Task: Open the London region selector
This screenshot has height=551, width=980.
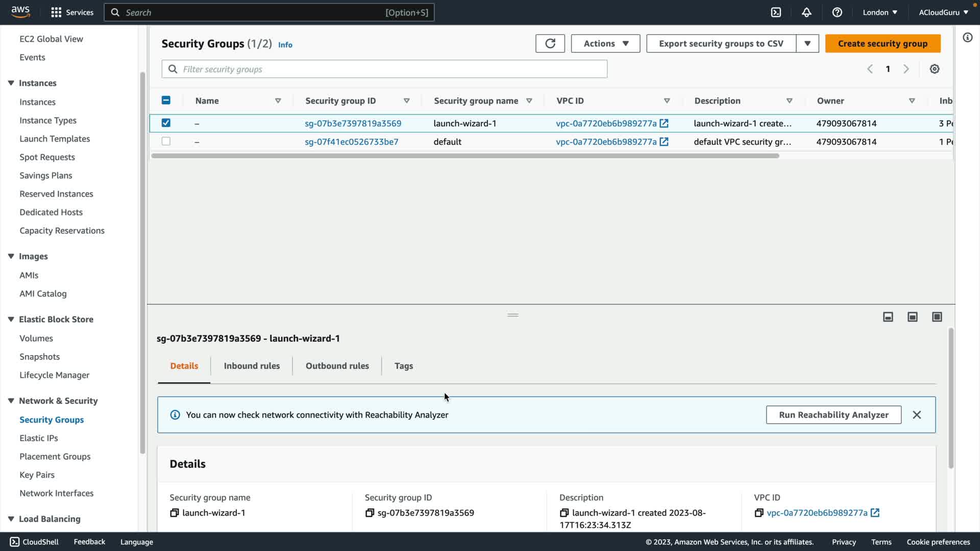Action: point(879,12)
